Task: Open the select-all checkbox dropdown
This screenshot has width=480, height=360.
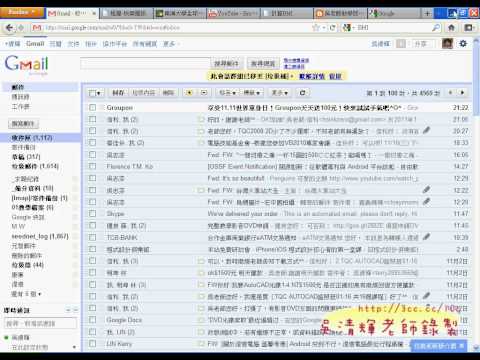Action: point(95,93)
